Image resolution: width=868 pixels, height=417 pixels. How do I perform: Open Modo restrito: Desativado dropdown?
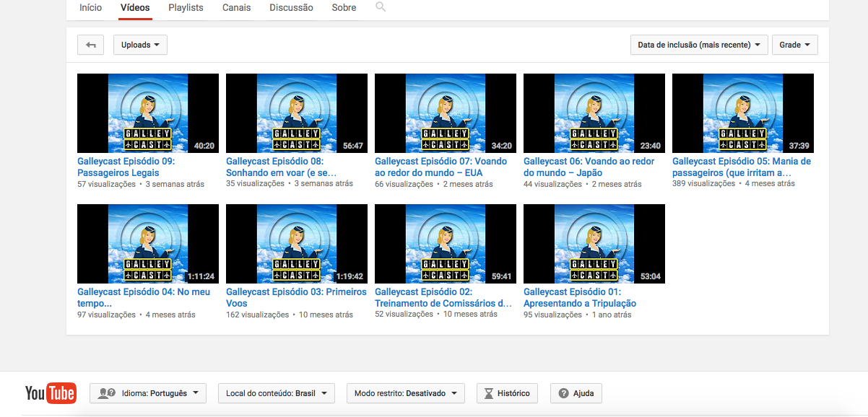click(x=406, y=393)
